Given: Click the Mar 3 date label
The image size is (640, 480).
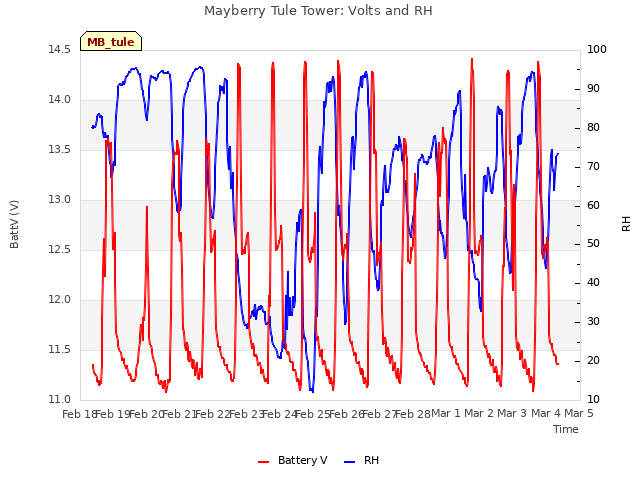Looking at the screenshot, I should (513, 413).
